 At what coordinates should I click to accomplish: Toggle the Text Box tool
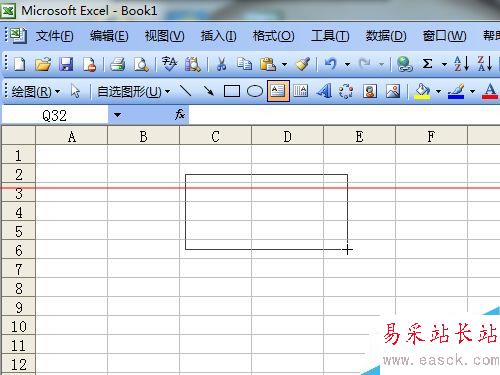tap(278, 91)
